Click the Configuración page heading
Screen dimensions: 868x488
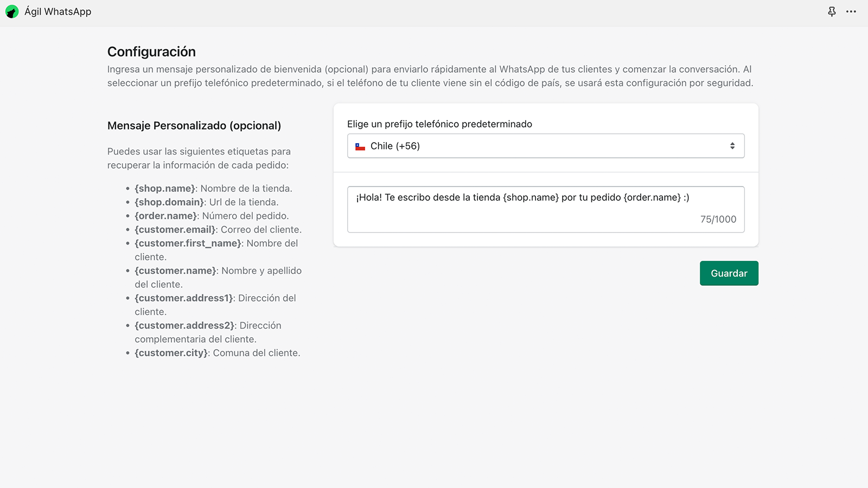[x=151, y=52]
